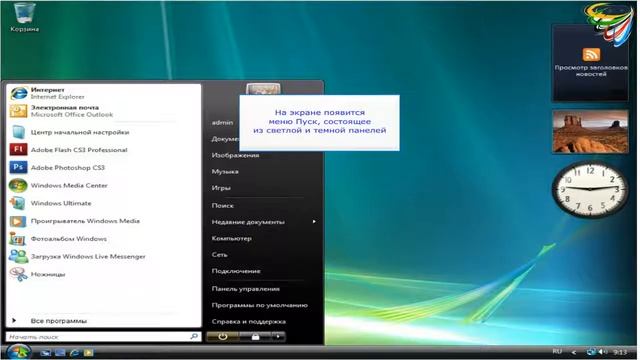Open Игры from Start menu

[x=221, y=188]
